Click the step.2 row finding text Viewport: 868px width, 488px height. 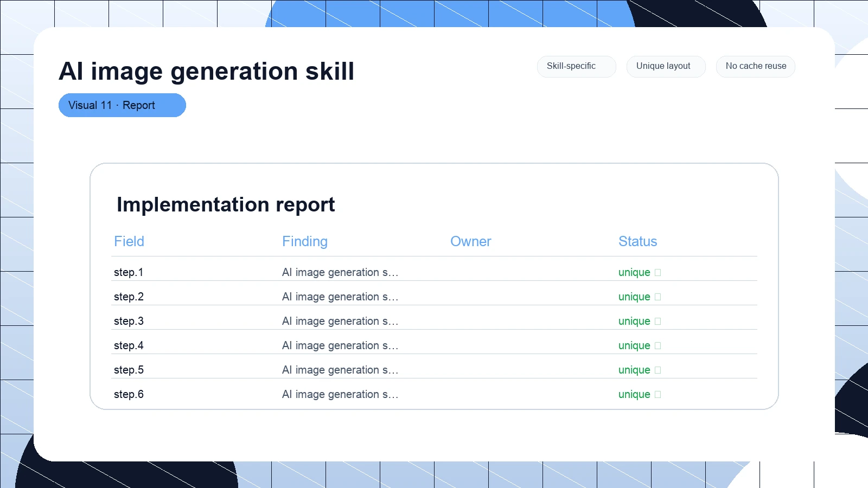click(340, 297)
